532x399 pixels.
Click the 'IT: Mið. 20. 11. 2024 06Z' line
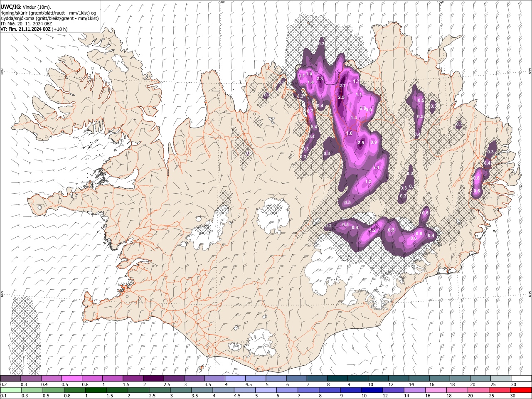pos(26,24)
